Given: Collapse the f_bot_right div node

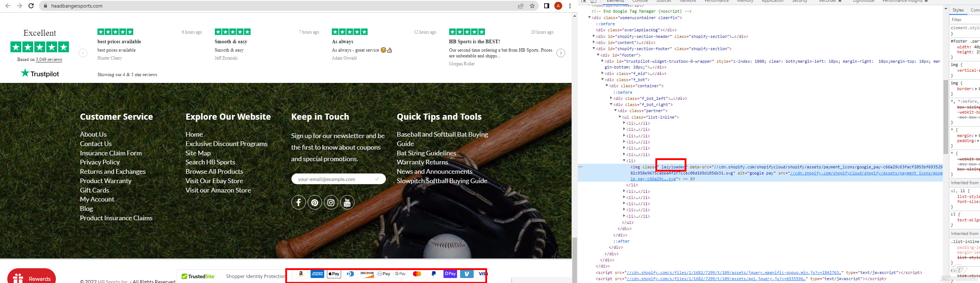Looking at the screenshot, I should tap(611, 105).
